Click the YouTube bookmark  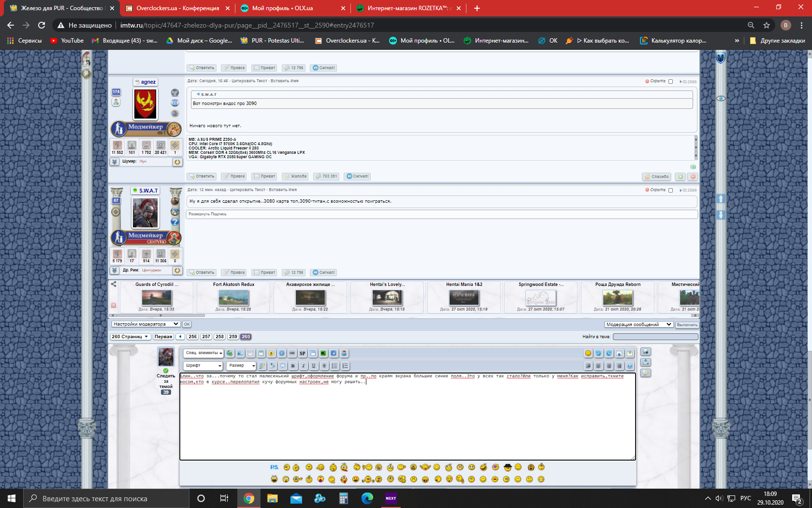[67, 41]
